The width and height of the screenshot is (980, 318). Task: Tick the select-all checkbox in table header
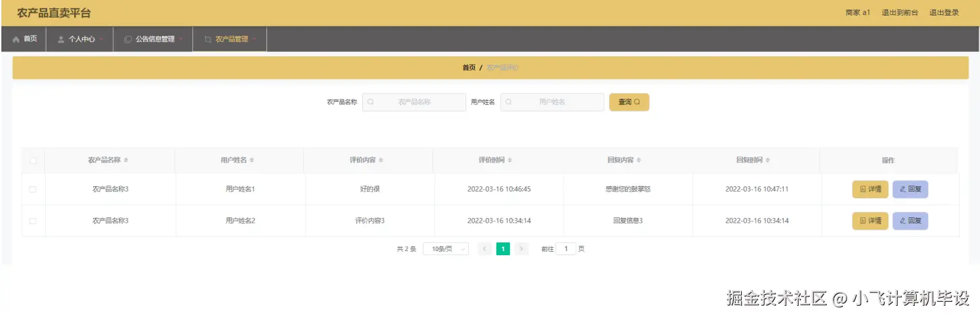[32, 161]
